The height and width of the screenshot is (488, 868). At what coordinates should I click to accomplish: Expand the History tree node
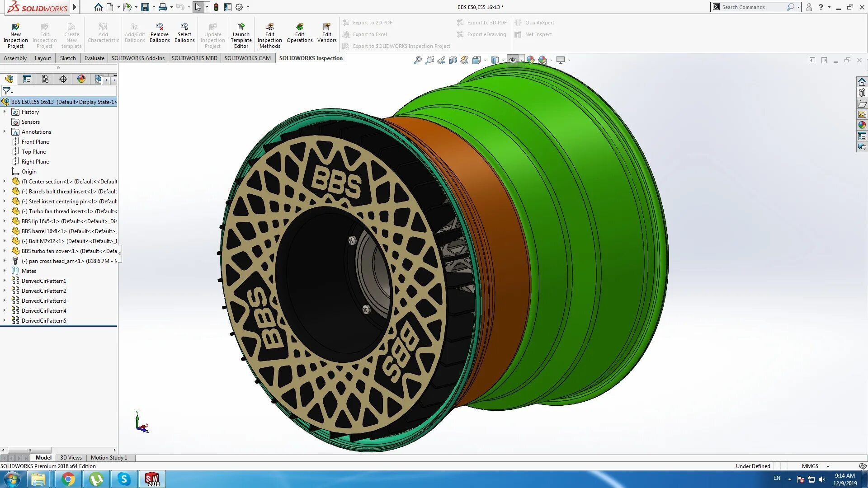(x=5, y=112)
